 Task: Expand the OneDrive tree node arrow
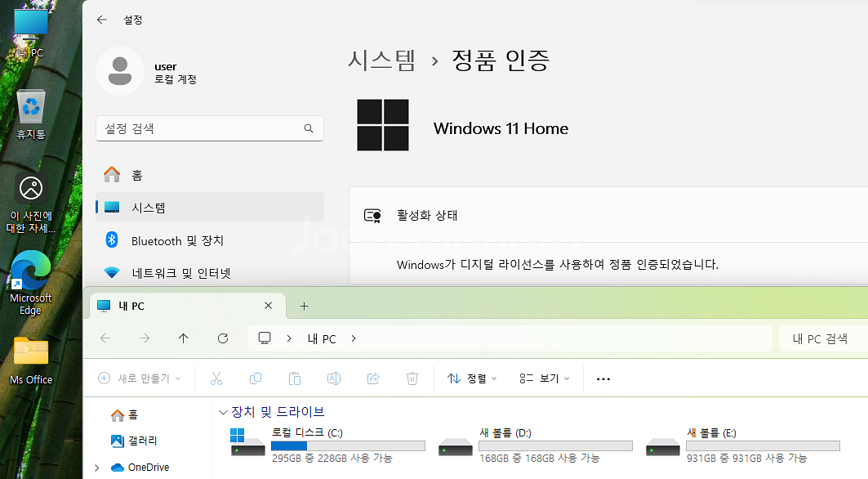(97, 468)
